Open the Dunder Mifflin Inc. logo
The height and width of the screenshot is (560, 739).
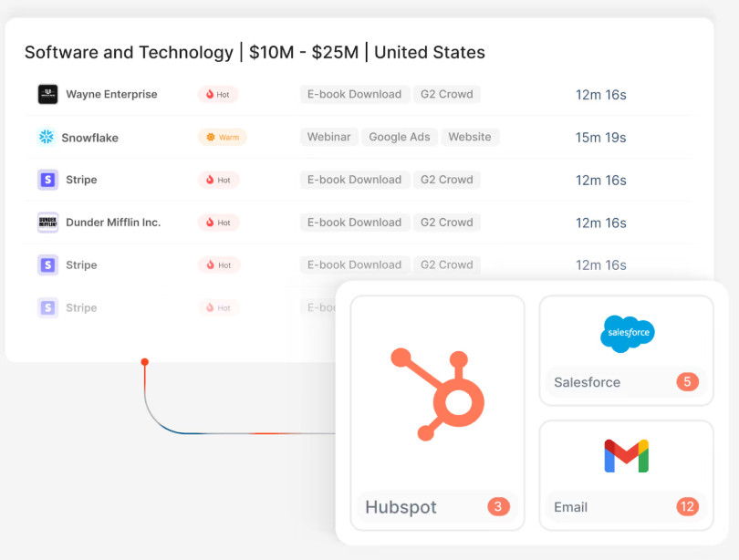[47, 222]
